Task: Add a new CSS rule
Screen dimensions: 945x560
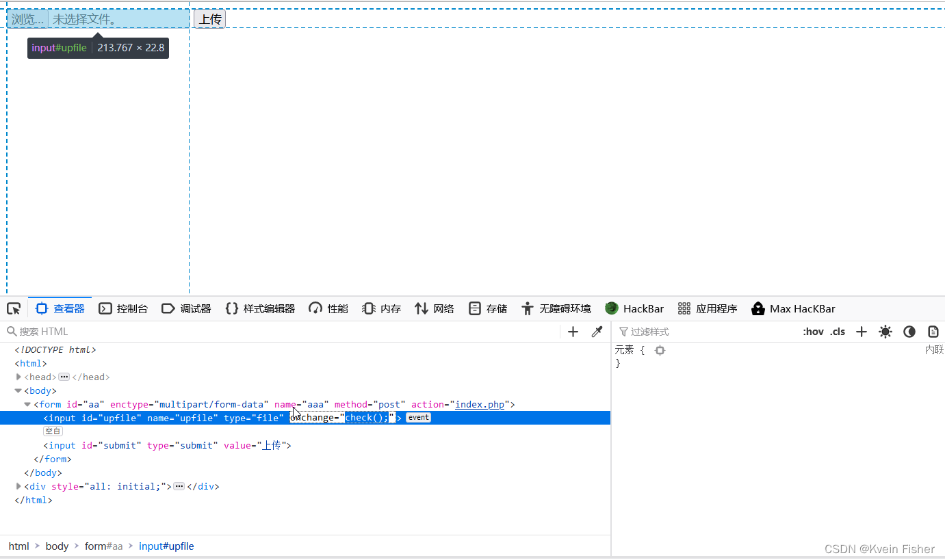Action: point(862,332)
